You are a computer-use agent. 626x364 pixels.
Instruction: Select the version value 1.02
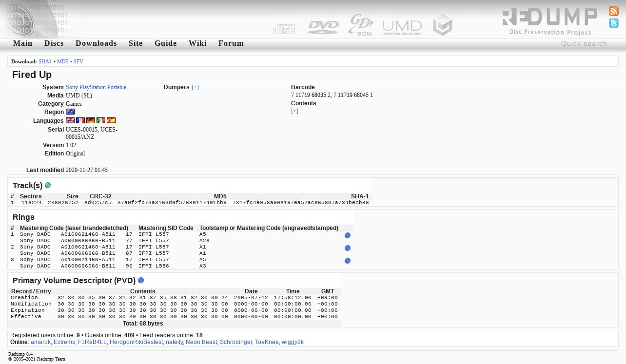(71, 145)
